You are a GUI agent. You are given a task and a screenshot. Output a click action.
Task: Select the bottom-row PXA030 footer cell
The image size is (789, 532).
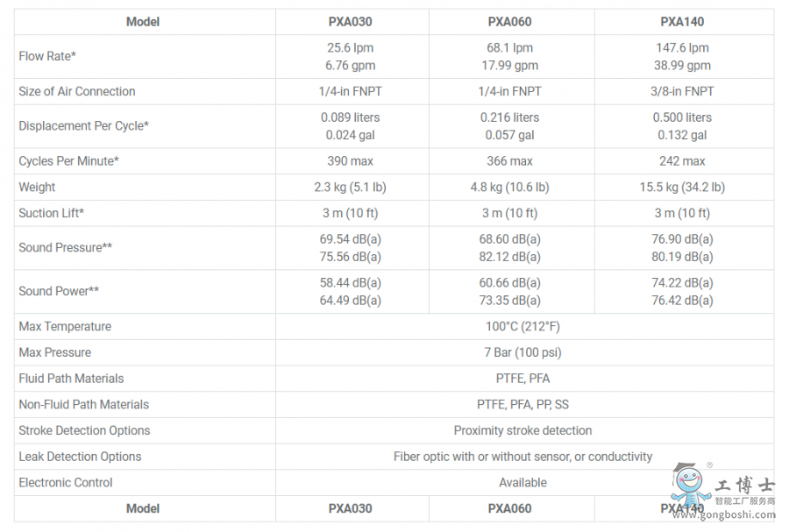coord(350,508)
